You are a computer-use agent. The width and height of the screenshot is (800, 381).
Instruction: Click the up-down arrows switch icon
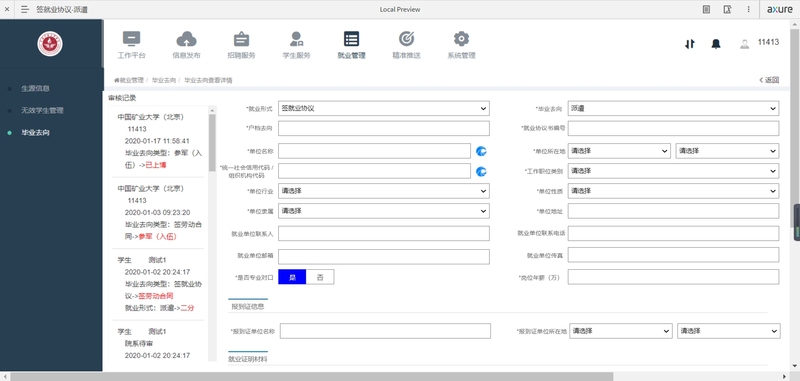(690, 44)
